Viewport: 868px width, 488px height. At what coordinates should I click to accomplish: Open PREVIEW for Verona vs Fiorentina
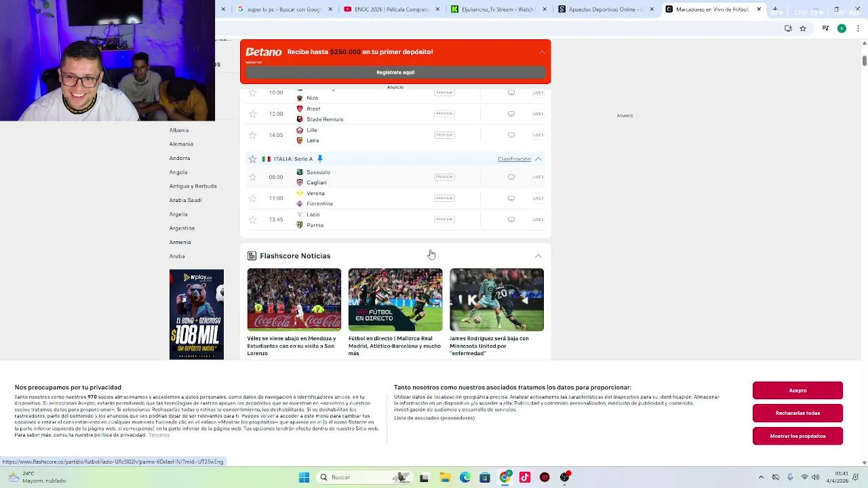(x=444, y=199)
